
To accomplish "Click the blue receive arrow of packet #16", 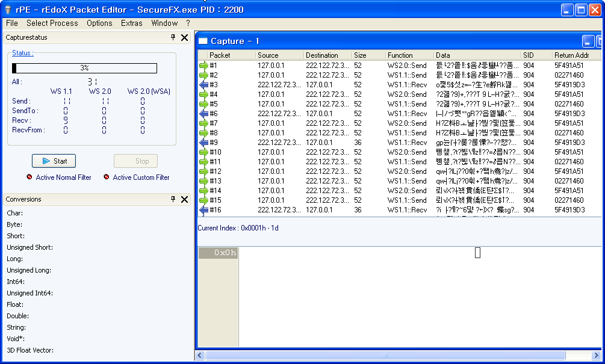I will [203, 210].
